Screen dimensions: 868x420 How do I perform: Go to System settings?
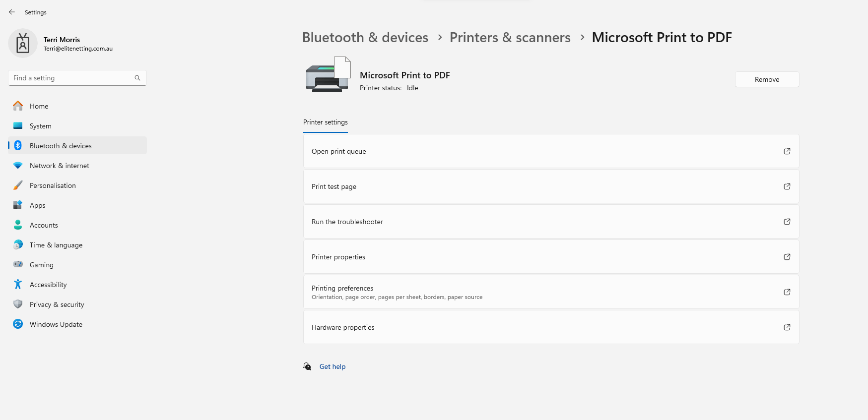pyautogui.click(x=77, y=126)
